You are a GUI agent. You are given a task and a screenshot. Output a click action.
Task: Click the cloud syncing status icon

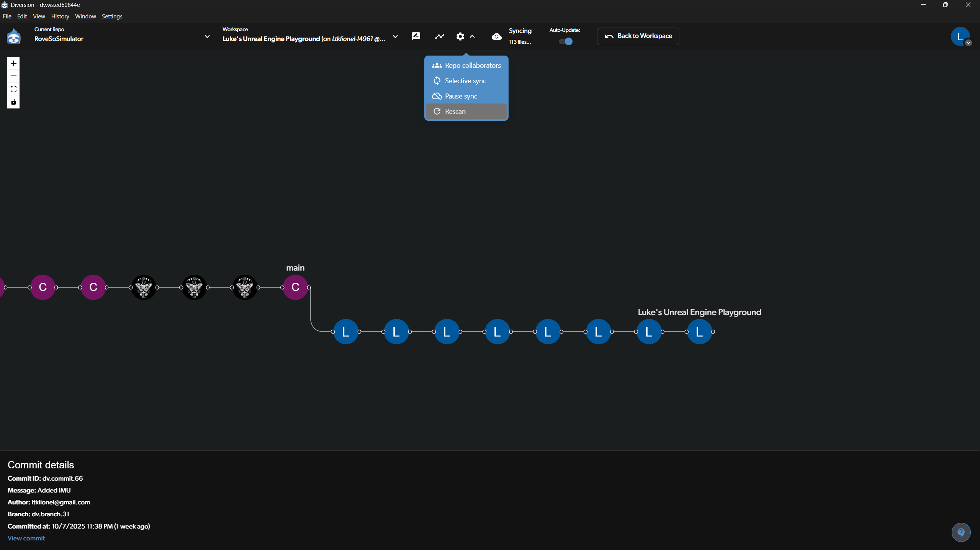497,36
